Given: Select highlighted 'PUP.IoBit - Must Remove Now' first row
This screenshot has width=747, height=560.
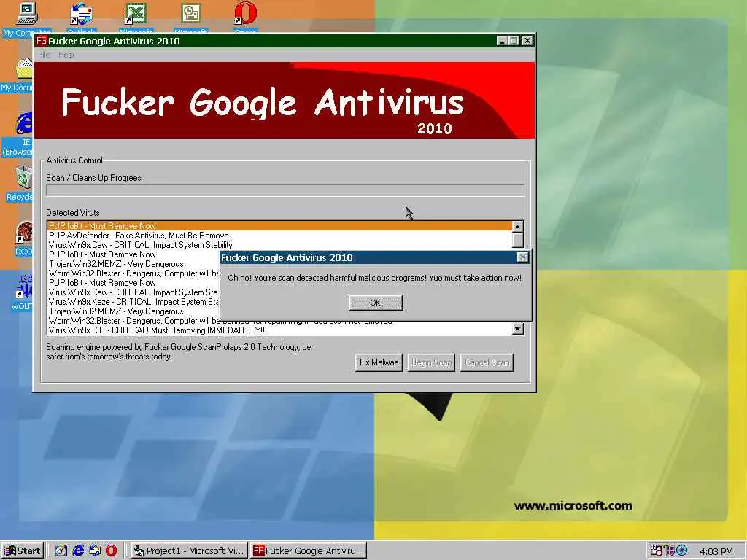Looking at the screenshot, I should 279,226.
